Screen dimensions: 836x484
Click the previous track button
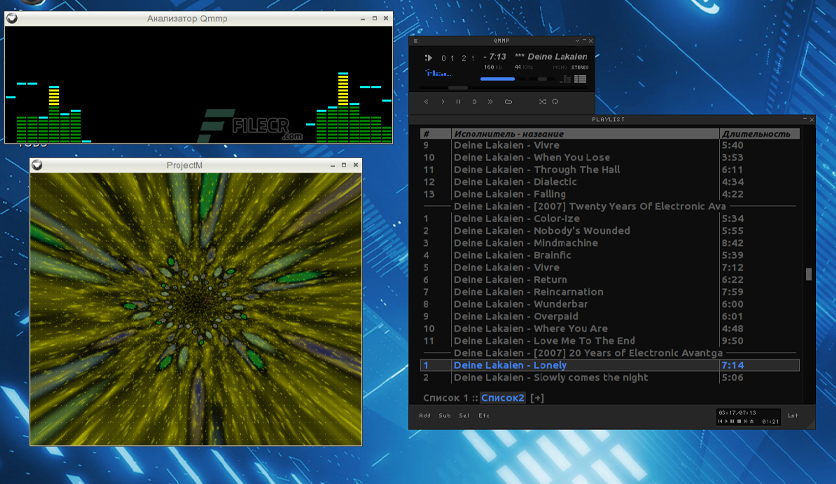tap(426, 101)
